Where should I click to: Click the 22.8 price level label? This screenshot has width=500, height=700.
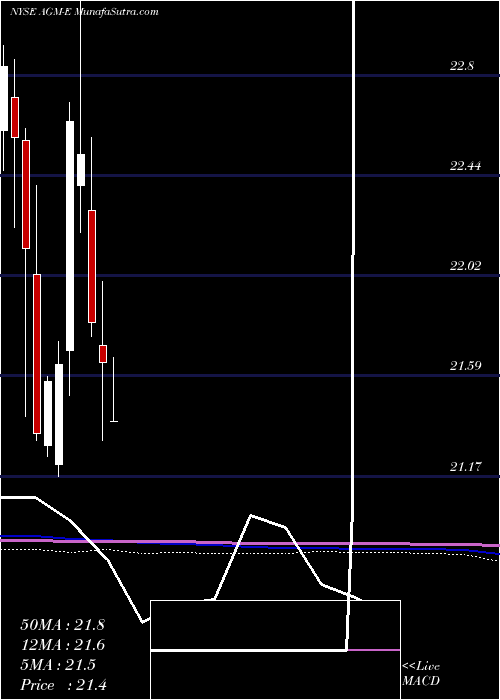point(462,67)
